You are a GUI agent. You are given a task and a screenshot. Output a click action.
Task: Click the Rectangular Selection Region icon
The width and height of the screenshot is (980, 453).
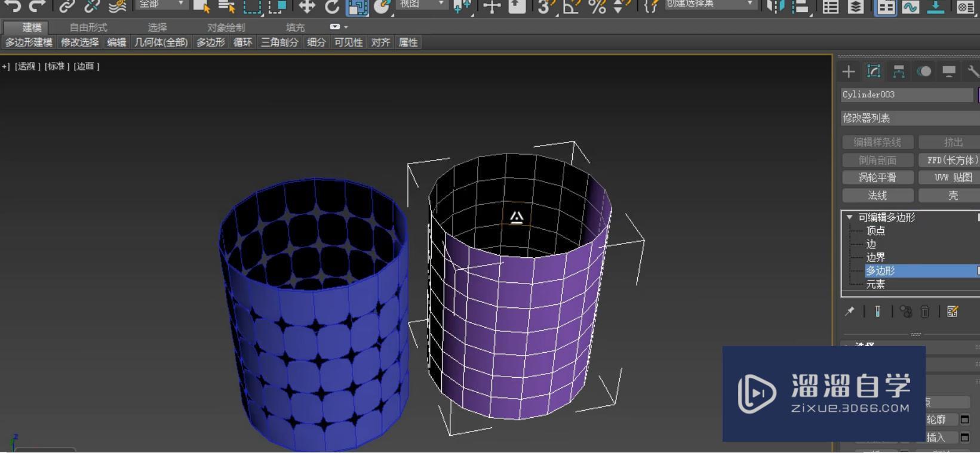pyautogui.click(x=252, y=6)
